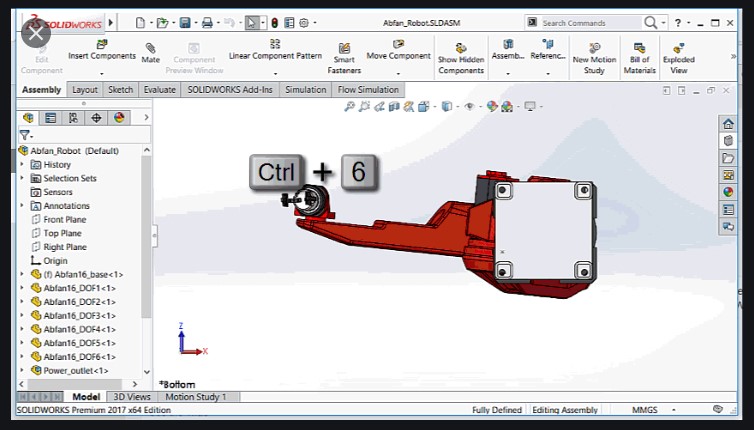Toggle Hide/Show Items eye icon
Image resolution: width=754 pixels, height=430 pixels.
[x=469, y=106]
